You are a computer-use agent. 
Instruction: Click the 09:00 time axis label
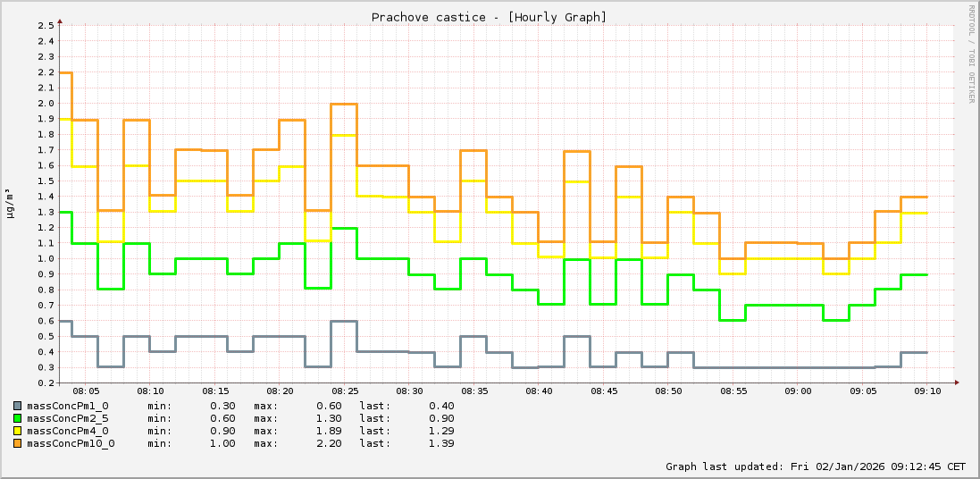pyautogui.click(x=798, y=391)
